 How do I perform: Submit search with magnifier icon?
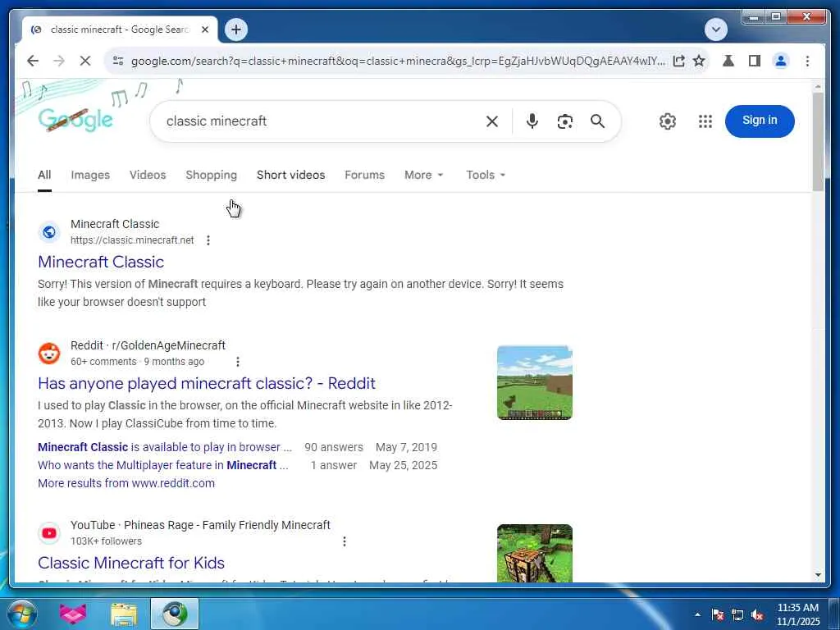pos(597,121)
